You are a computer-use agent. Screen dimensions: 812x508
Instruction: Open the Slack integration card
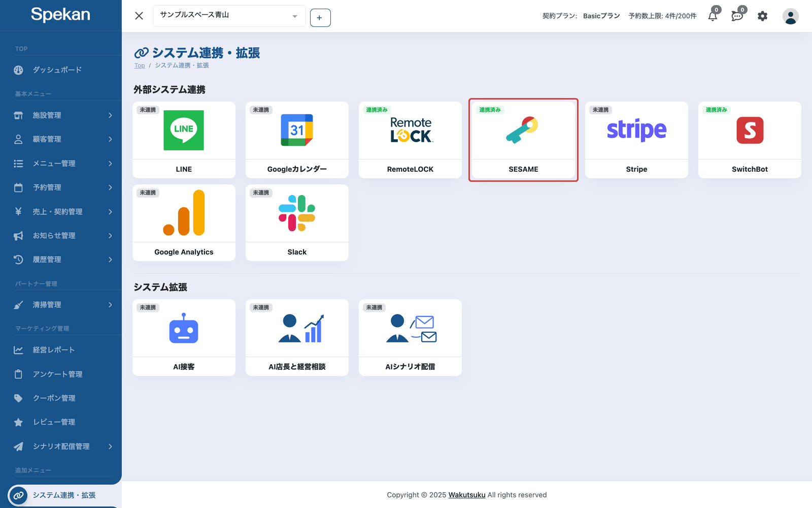pyautogui.click(x=297, y=223)
